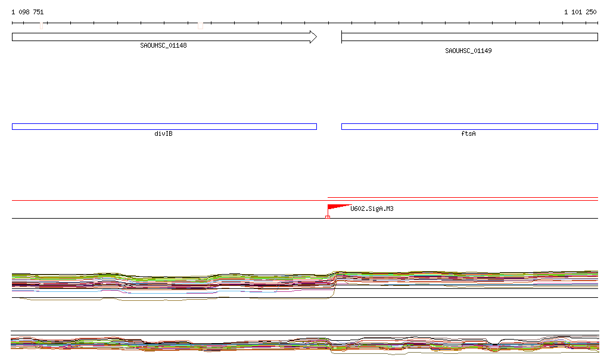The width and height of the screenshot is (610, 364).
Task: Click the first pink marker on ruler
Action: pyautogui.click(x=41, y=26)
